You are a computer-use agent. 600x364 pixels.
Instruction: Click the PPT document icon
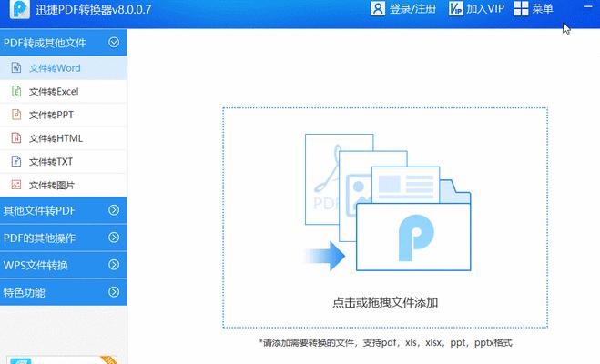click(x=16, y=115)
